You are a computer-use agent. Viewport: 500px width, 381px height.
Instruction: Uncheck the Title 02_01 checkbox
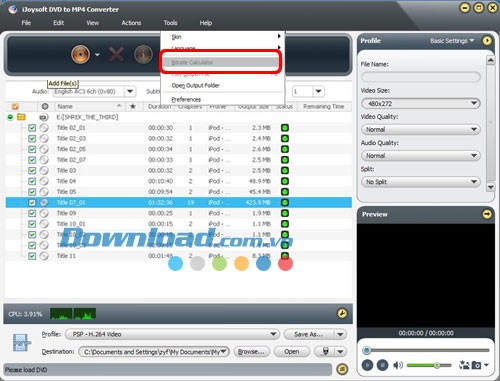point(32,128)
